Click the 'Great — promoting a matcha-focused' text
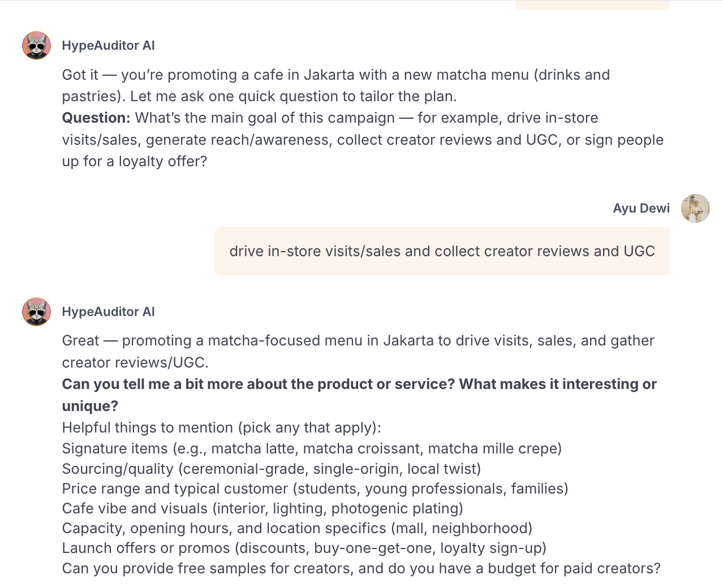The image size is (723, 588). (358, 341)
